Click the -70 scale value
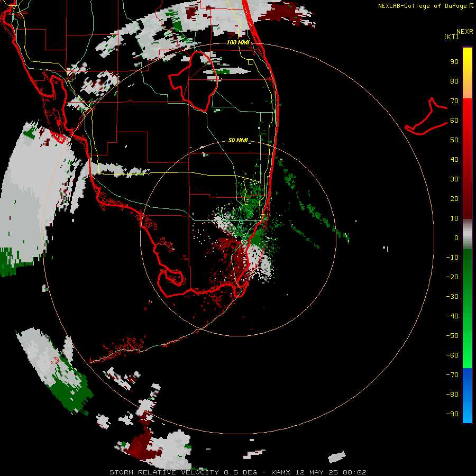476x476 pixels. click(x=452, y=375)
